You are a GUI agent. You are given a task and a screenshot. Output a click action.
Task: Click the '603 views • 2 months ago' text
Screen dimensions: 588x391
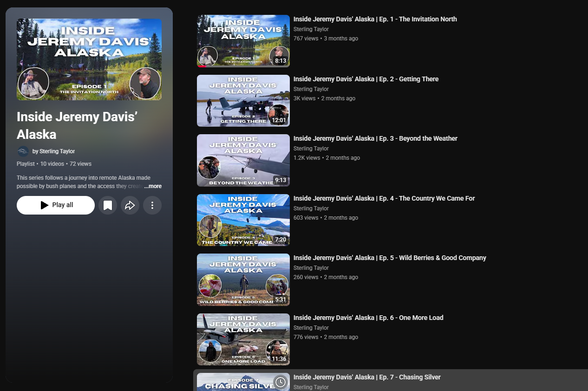point(326,218)
